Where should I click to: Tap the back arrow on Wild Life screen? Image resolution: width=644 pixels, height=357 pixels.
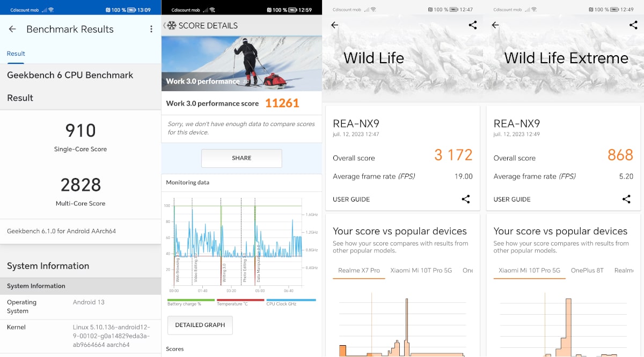pyautogui.click(x=334, y=25)
